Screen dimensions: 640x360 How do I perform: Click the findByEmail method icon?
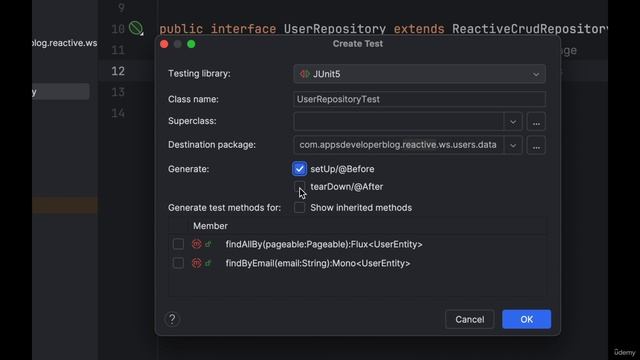(x=197, y=263)
